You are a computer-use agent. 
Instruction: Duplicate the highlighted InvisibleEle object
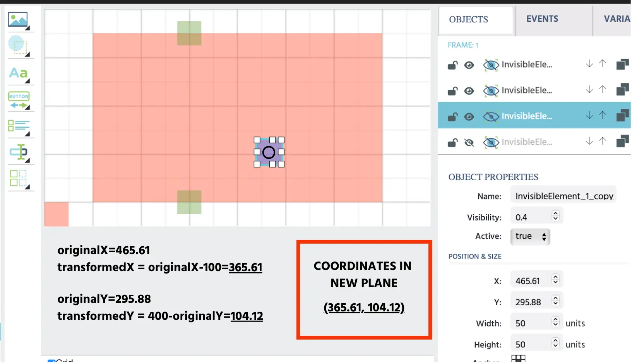[622, 115]
